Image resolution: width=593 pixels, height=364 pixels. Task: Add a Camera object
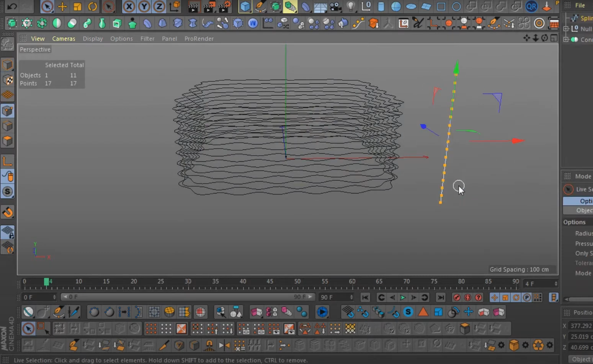click(x=335, y=6)
